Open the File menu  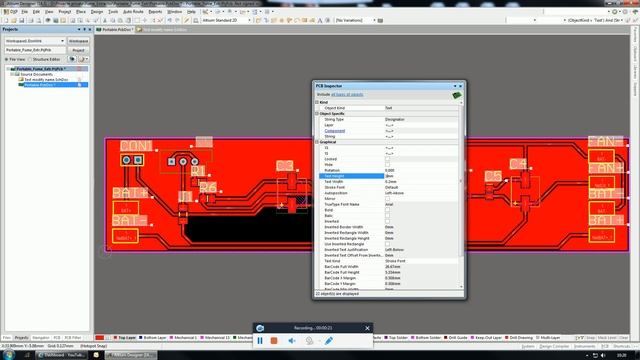24,12
